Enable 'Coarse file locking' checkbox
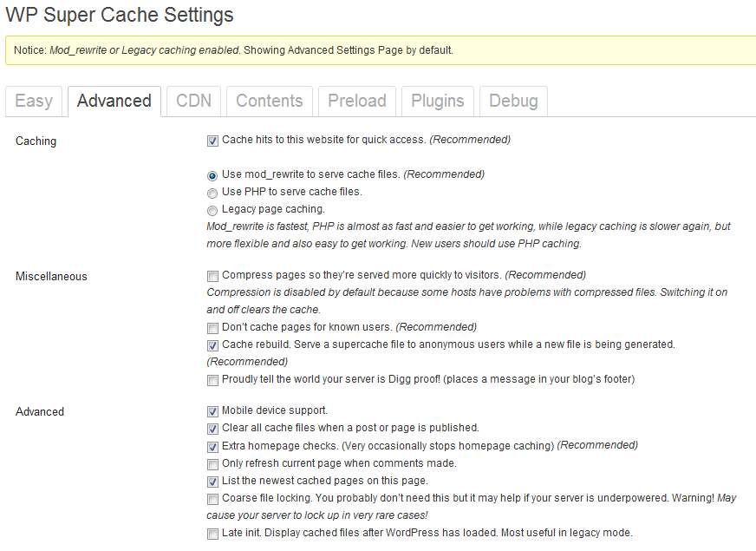756x551 pixels. 212,499
